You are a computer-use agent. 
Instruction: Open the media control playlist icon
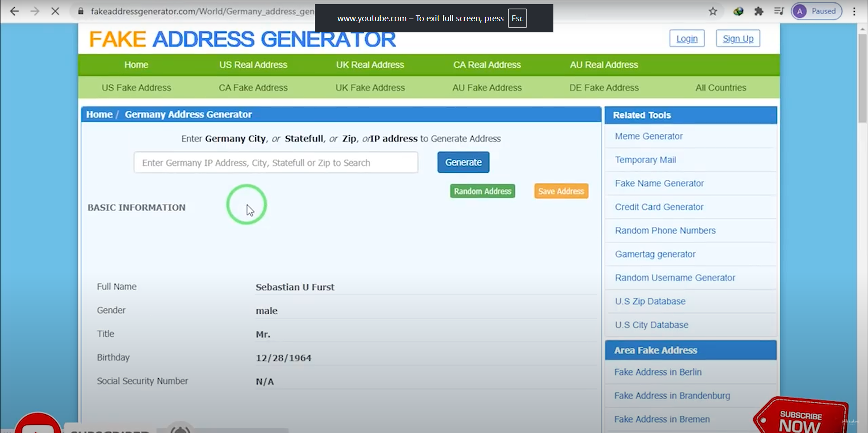(779, 11)
